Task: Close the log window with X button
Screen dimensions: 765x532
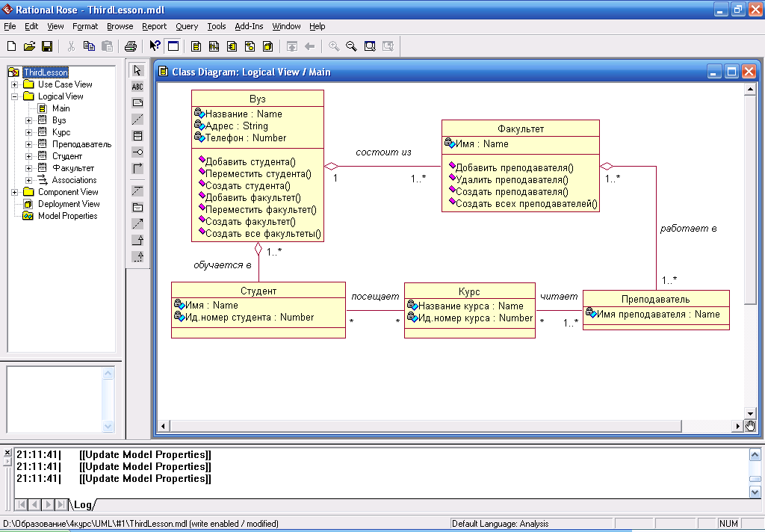Action: tap(7, 453)
